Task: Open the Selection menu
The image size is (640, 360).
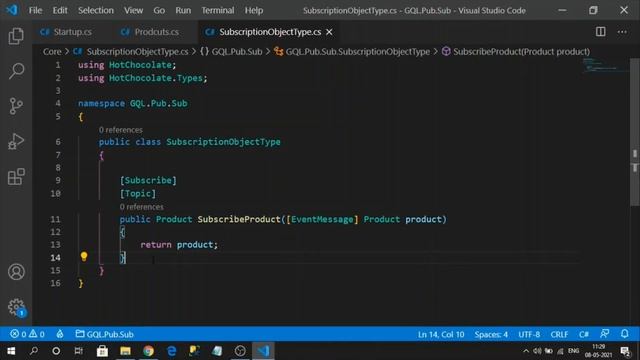Action: 96,10
